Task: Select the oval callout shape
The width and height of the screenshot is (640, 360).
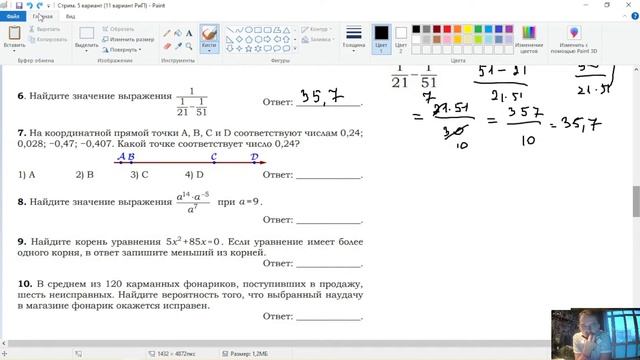Action: click(x=277, y=49)
